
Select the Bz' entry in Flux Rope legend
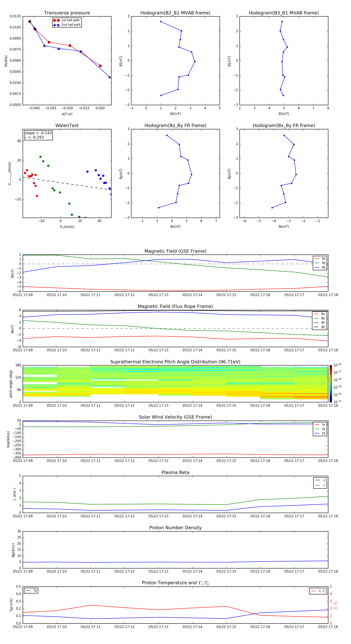point(320,323)
